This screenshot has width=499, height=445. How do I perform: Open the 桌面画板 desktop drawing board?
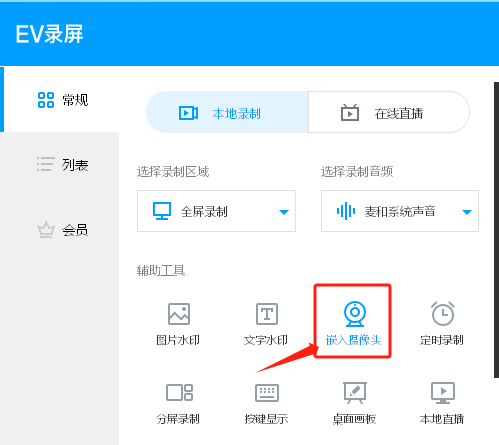(354, 403)
